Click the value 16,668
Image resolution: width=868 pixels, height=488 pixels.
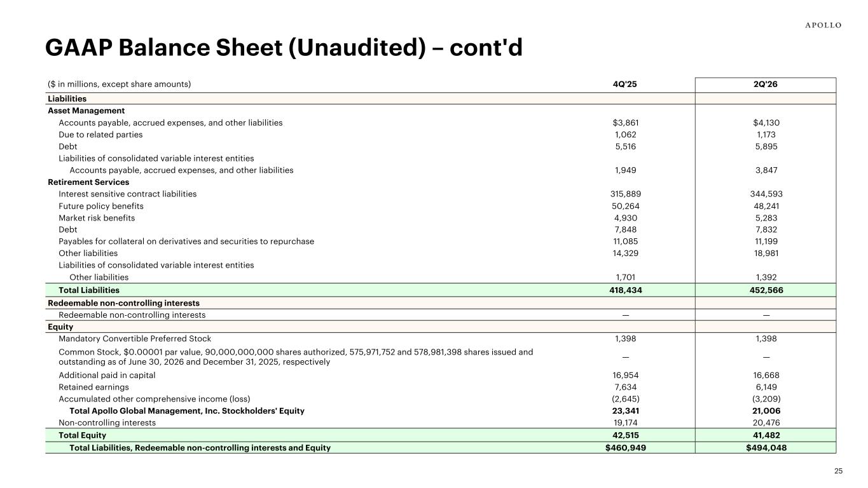pyautogui.click(x=766, y=375)
